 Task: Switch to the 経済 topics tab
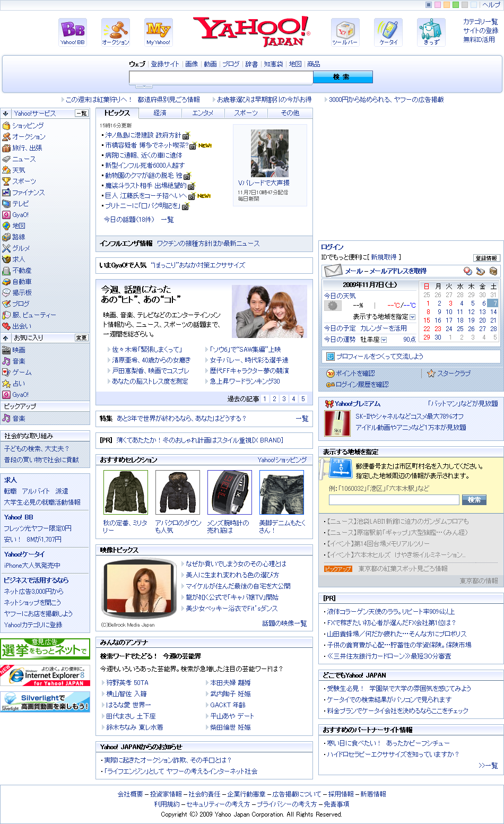[160, 113]
